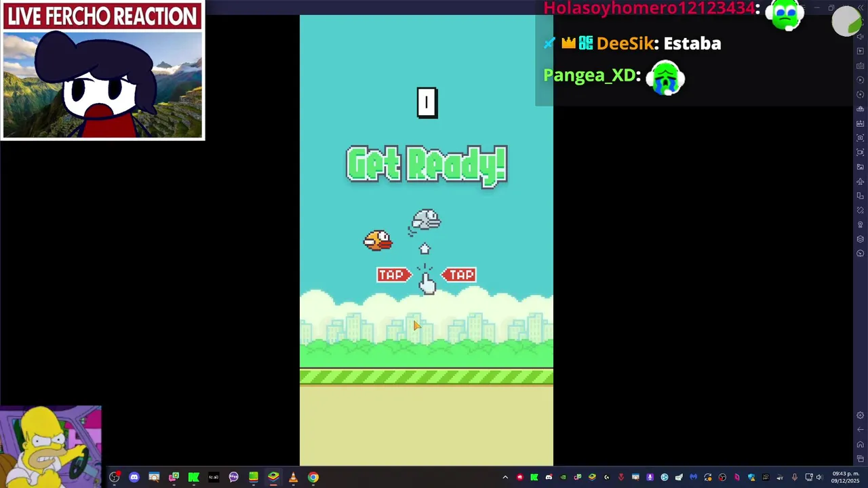Click the orange Flappy Bird character
Image resolution: width=868 pixels, height=488 pixels.
[x=378, y=241]
